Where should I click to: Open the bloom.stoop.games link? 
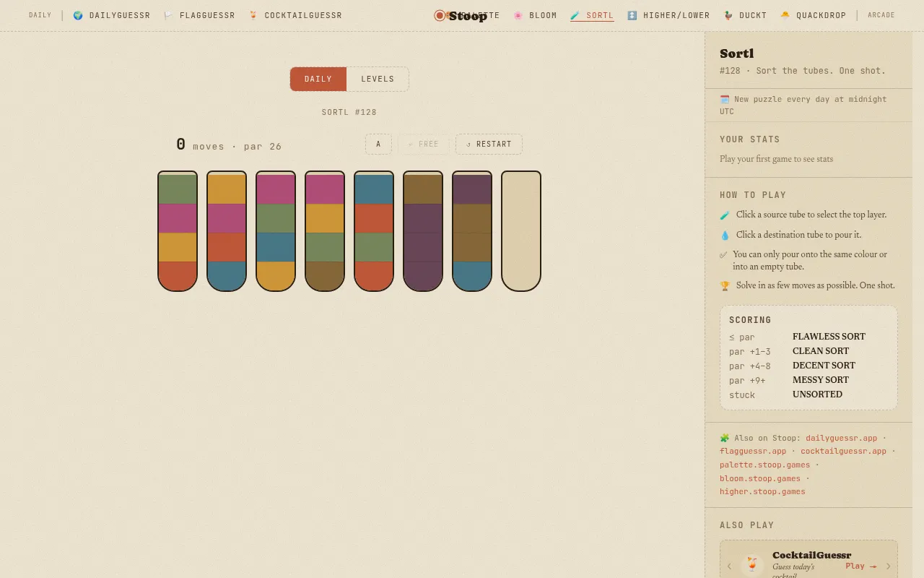760,478
